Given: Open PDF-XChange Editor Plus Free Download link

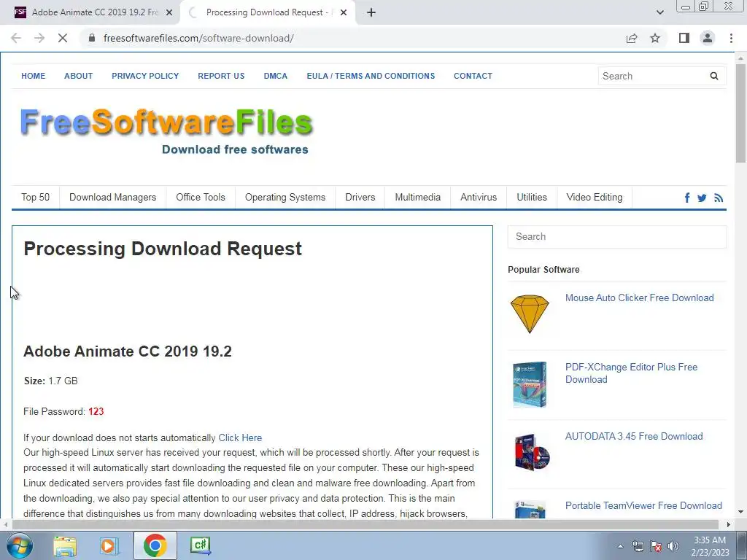Looking at the screenshot, I should pos(631,373).
